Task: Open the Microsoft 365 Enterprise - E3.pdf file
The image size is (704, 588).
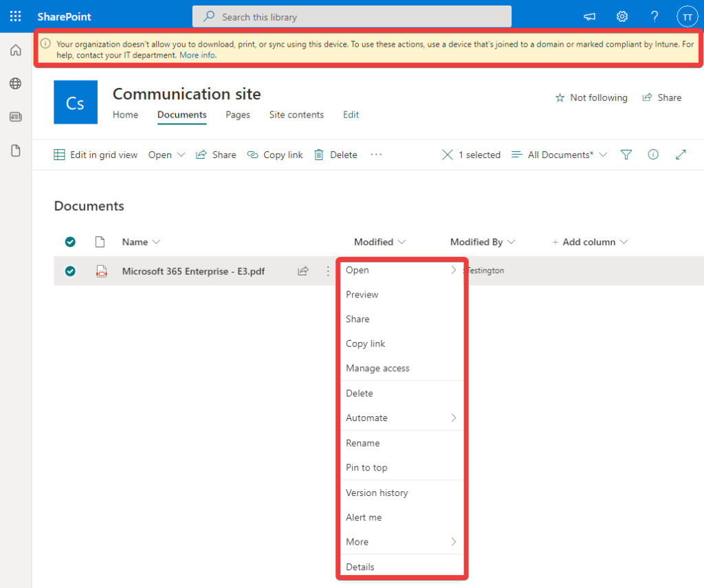Action: (x=193, y=271)
